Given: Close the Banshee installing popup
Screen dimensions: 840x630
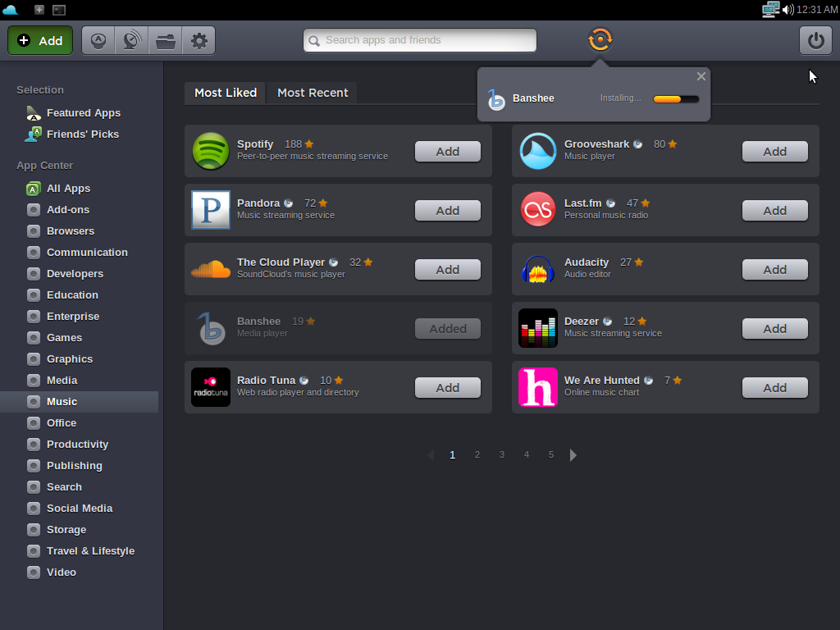Looking at the screenshot, I should 701,76.
